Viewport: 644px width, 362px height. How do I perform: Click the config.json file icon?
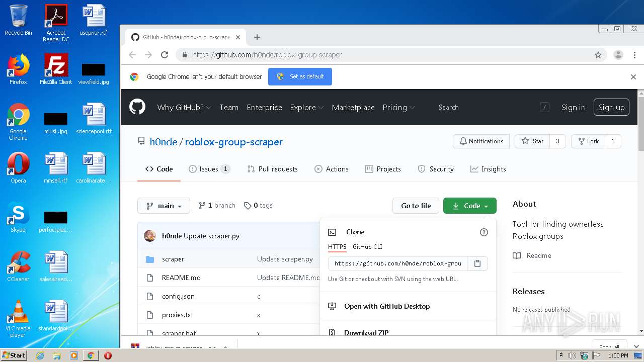pyautogui.click(x=149, y=296)
